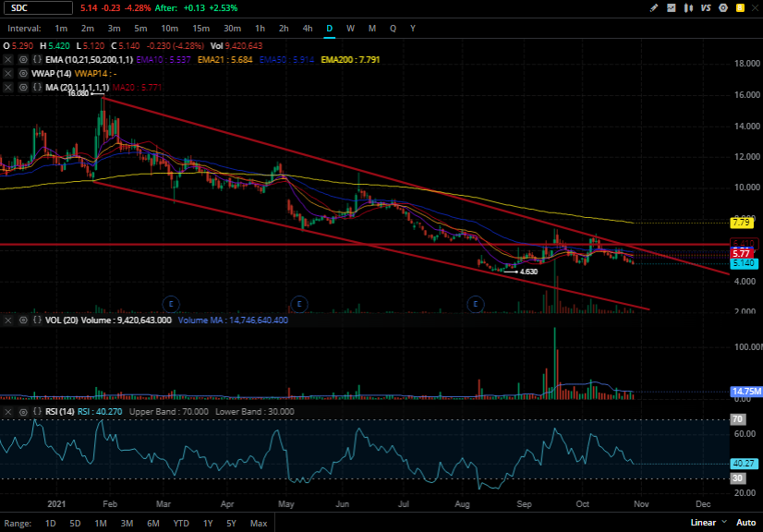Remove the EMA indicator
The image size is (763, 532).
(x=7, y=59)
